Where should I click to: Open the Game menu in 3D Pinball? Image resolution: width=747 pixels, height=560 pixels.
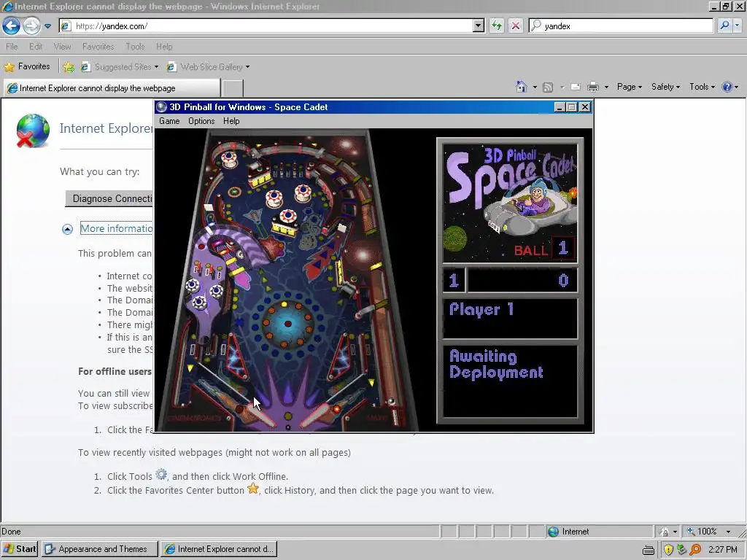point(169,121)
